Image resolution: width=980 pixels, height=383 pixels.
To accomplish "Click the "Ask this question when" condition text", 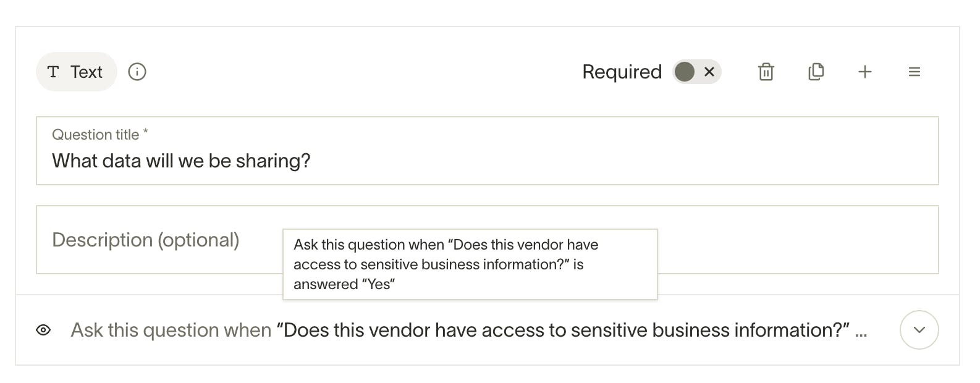I will pyautogui.click(x=171, y=330).
